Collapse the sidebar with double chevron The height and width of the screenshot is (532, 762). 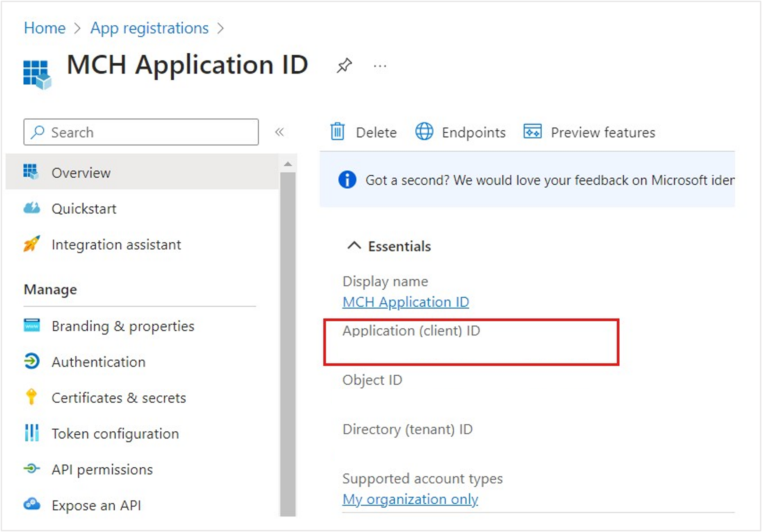[279, 132]
